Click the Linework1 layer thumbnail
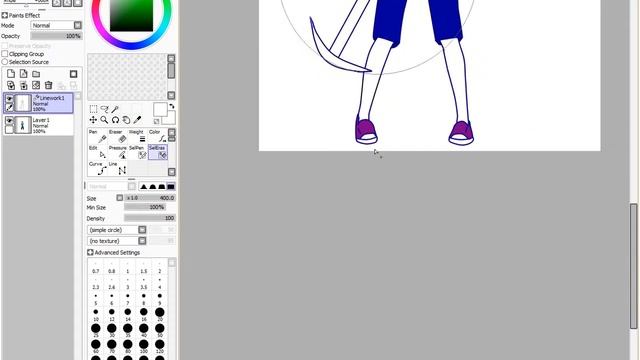Image resolution: width=640 pixels, height=360 pixels. click(22, 103)
